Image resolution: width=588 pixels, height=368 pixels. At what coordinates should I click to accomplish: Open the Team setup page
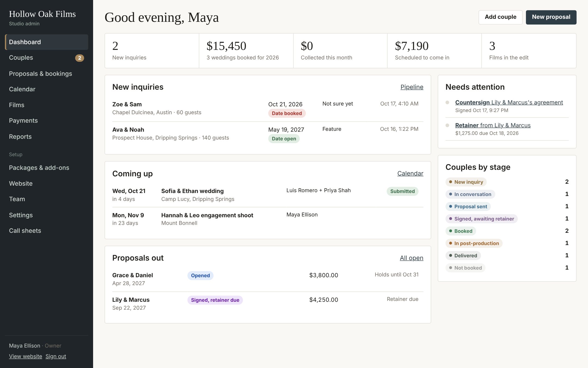pyautogui.click(x=47, y=199)
